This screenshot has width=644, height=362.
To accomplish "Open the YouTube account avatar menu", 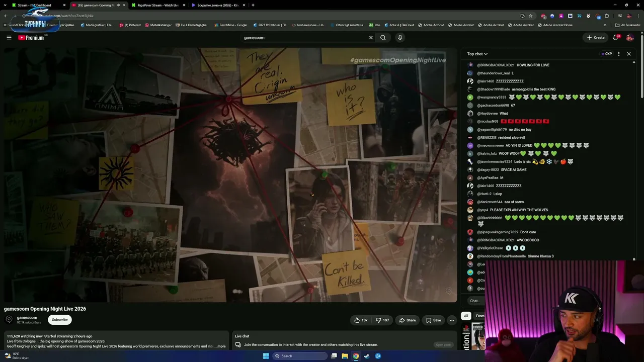I will coord(629,38).
